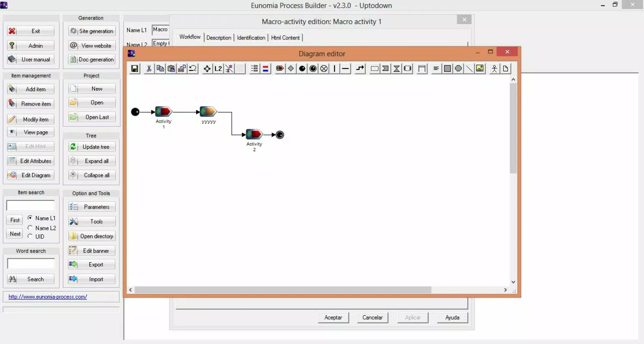Select the UID search radio button
This screenshot has height=344, width=644.
point(30,236)
